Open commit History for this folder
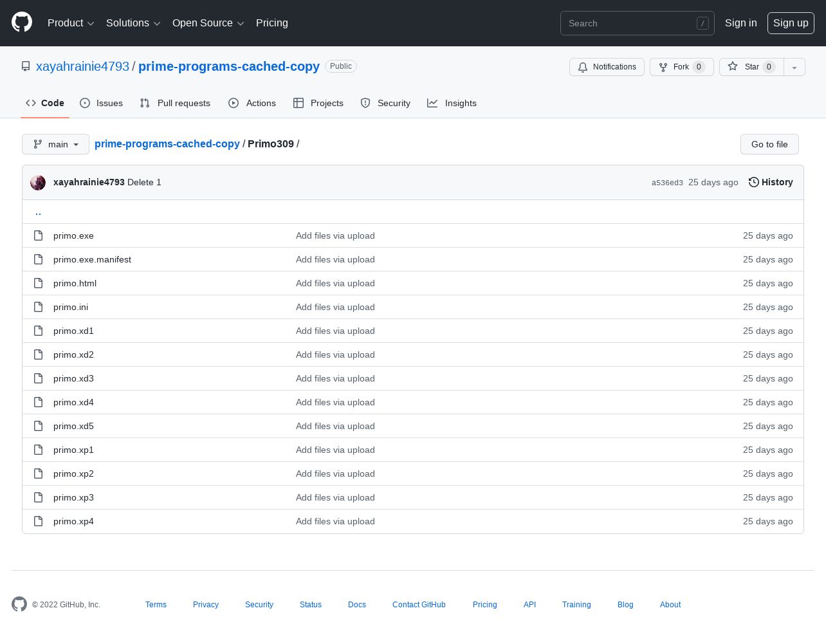The image size is (826, 644). coord(770,182)
